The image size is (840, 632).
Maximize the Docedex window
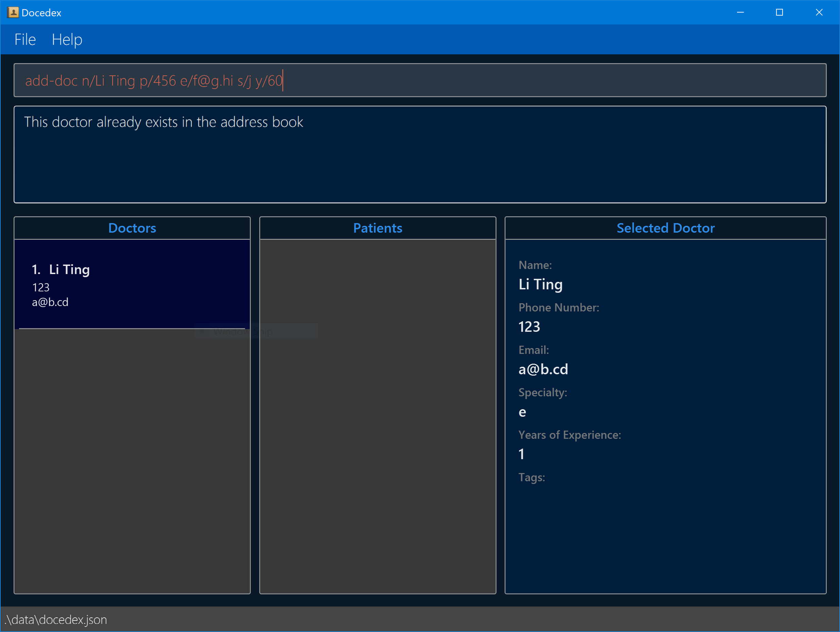tap(779, 13)
